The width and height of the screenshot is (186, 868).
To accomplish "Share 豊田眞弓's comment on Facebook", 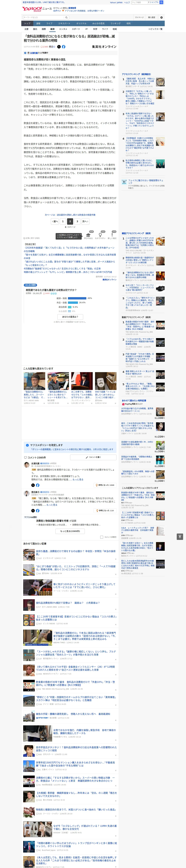I will point(38,511).
